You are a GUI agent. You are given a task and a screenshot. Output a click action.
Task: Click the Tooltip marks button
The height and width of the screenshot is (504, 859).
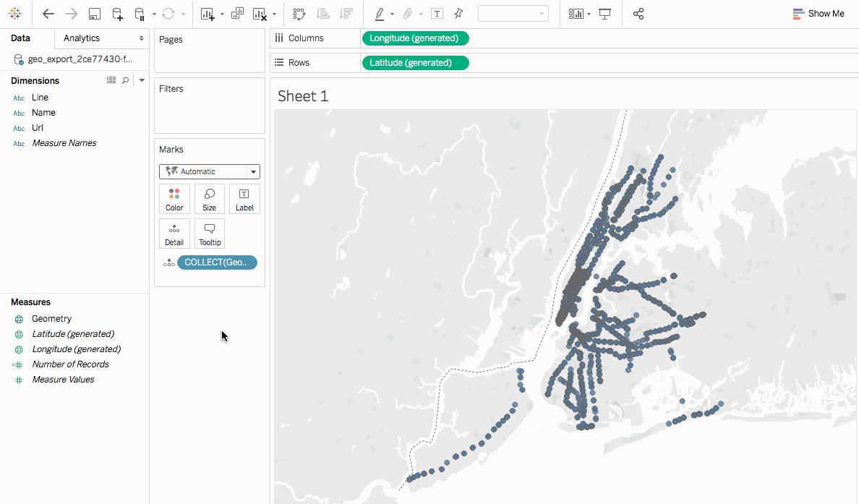pyautogui.click(x=209, y=234)
